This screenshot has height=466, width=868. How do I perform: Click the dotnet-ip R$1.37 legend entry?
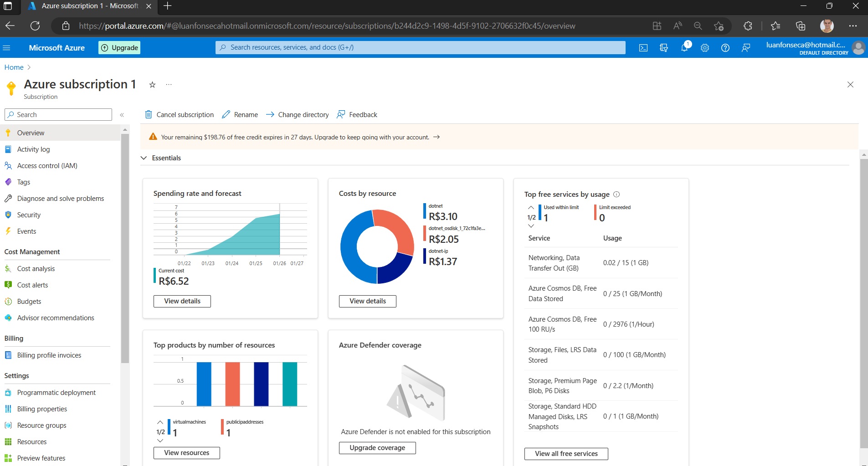(441, 257)
